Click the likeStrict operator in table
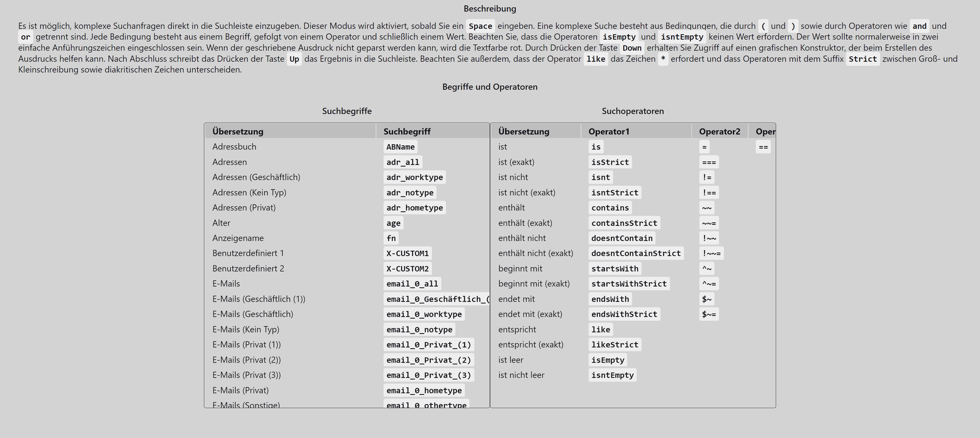Image resolution: width=980 pixels, height=438 pixels. click(615, 345)
